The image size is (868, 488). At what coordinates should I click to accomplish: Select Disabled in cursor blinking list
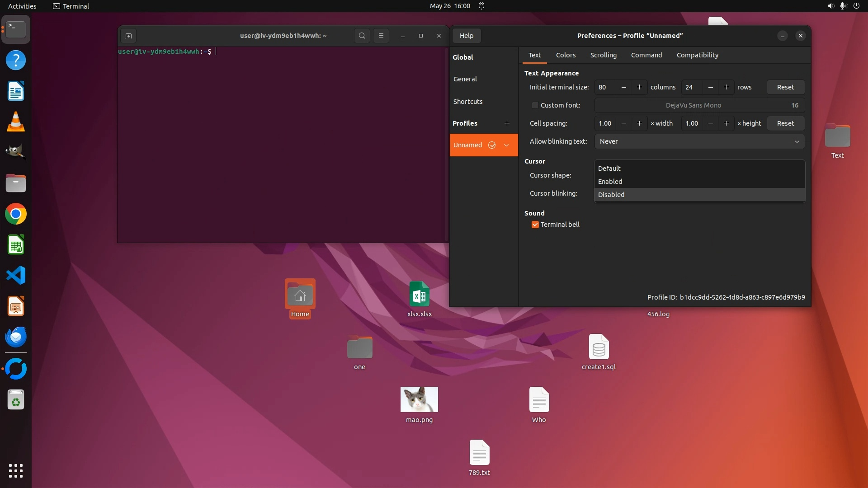click(x=611, y=195)
